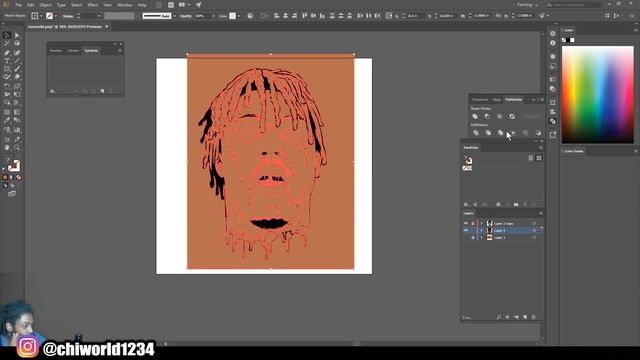Toggle lock on Layer 2 copy

click(x=473, y=224)
